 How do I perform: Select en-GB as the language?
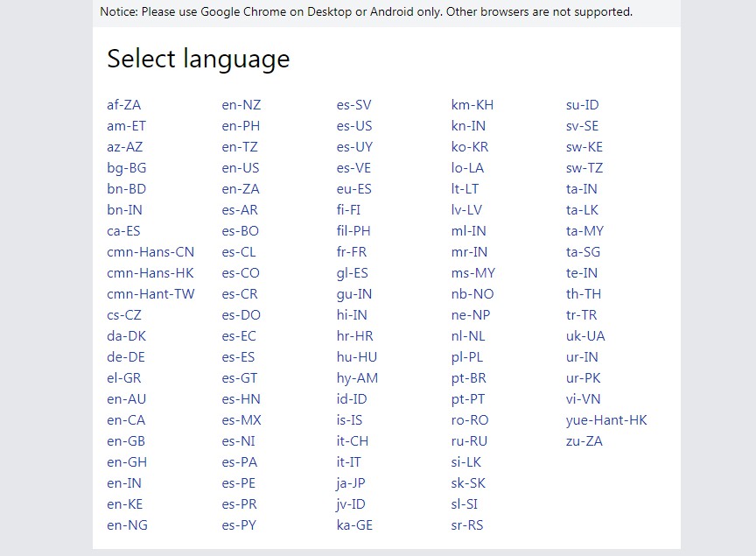[x=126, y=441]
